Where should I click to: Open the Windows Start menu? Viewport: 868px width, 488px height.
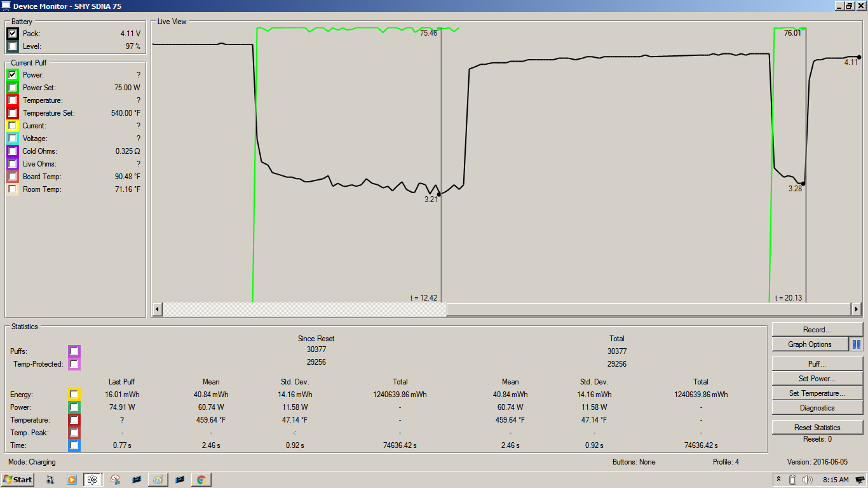(x=18, y=480)
